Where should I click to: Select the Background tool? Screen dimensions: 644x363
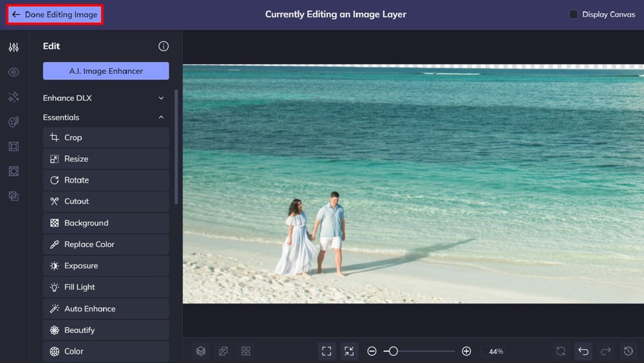[x=106, y=223]
